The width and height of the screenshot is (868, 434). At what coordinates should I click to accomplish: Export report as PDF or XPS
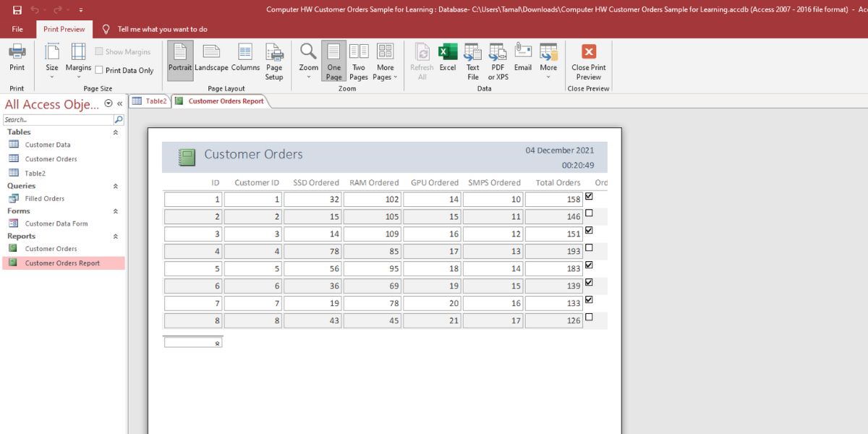tap(498, 61)
